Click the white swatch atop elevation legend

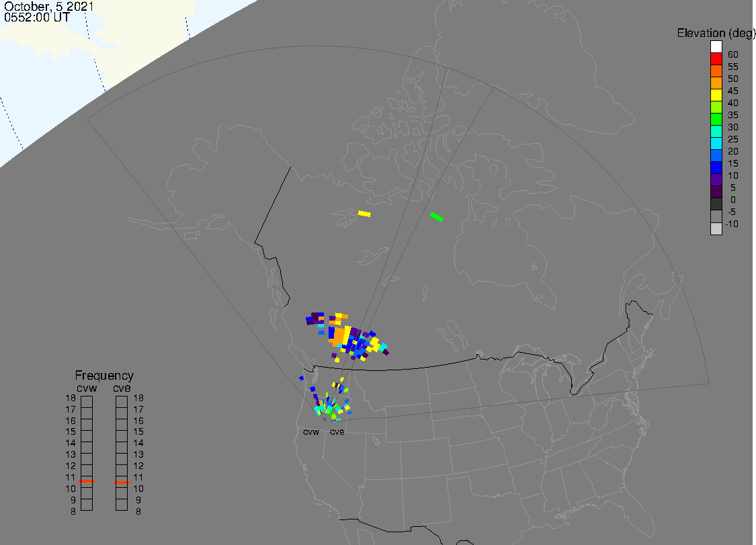[716, 47]
